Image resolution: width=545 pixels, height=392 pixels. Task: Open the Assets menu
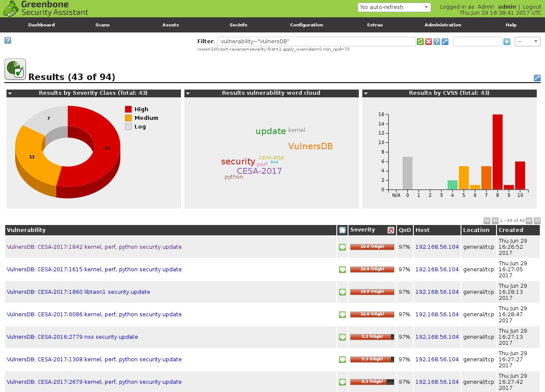click(x=171, y=25)
